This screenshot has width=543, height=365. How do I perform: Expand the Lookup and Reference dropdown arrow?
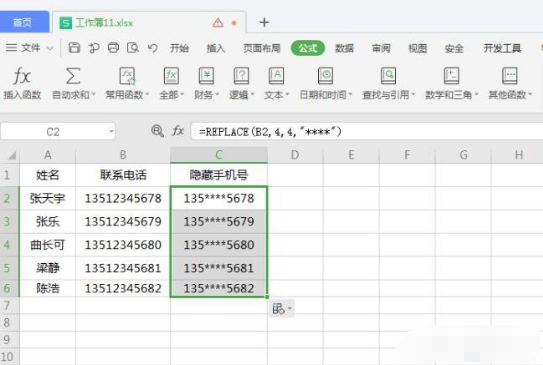tap(413, 95)
